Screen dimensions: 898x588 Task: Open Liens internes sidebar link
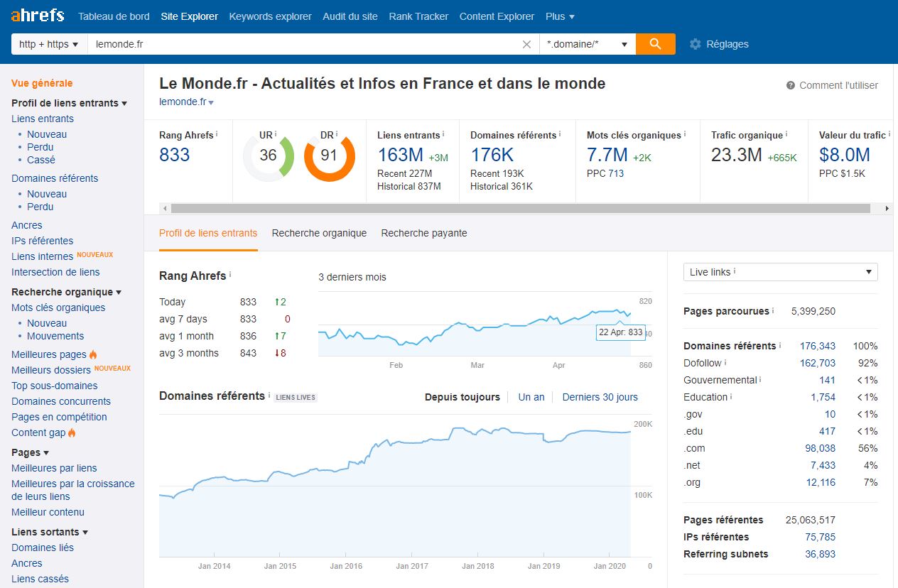click(x=43, y=256)
